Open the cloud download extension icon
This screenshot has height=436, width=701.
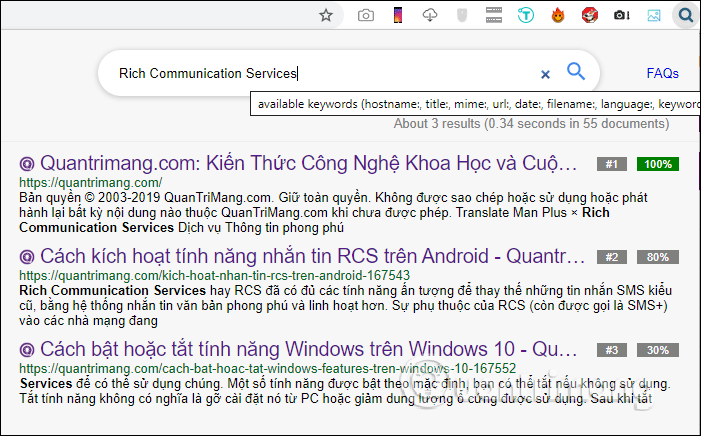point(430,16)
